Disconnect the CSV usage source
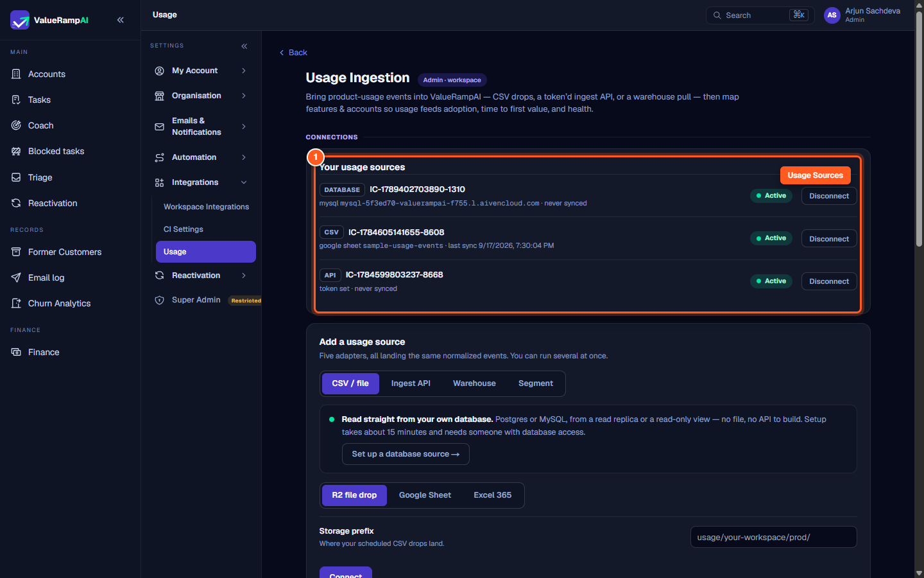The height and width of the screenshot is (578, 924). [x=829, y=239]
